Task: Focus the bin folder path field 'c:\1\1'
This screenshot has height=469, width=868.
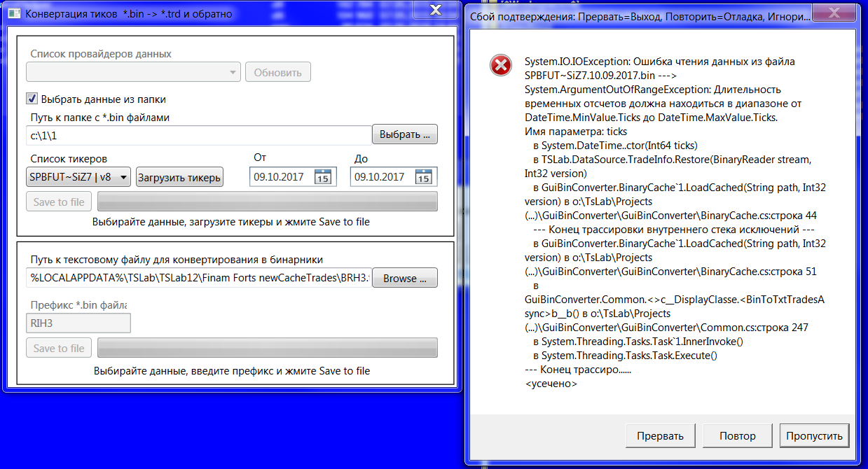Action: pyautogui.click(x=199, y=135)
